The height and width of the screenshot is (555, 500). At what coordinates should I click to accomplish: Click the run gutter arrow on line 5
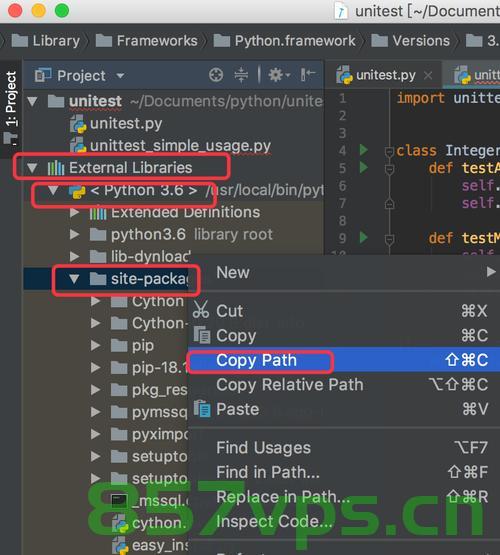point(363,167)
